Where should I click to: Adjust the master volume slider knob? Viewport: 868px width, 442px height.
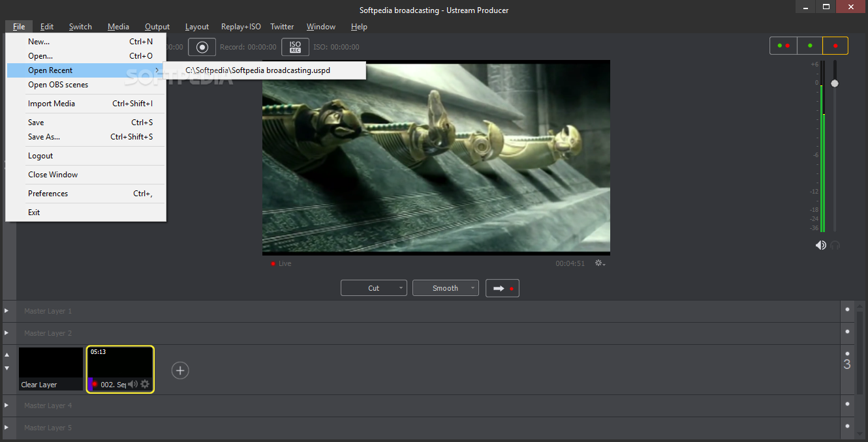pos(834,83)
